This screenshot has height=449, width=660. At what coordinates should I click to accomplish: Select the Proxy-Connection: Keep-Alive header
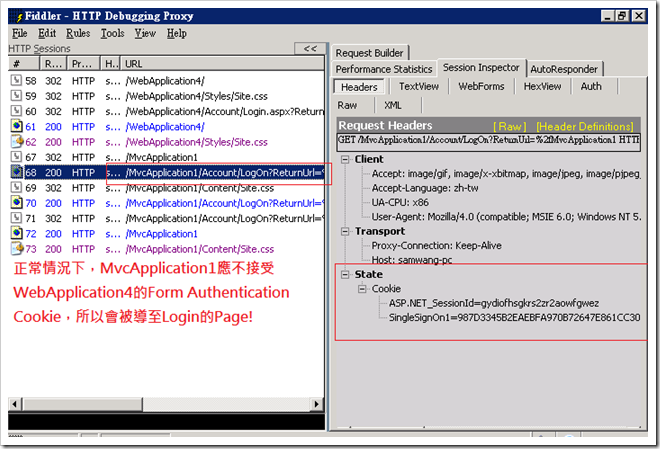click(x=436, y=246)
